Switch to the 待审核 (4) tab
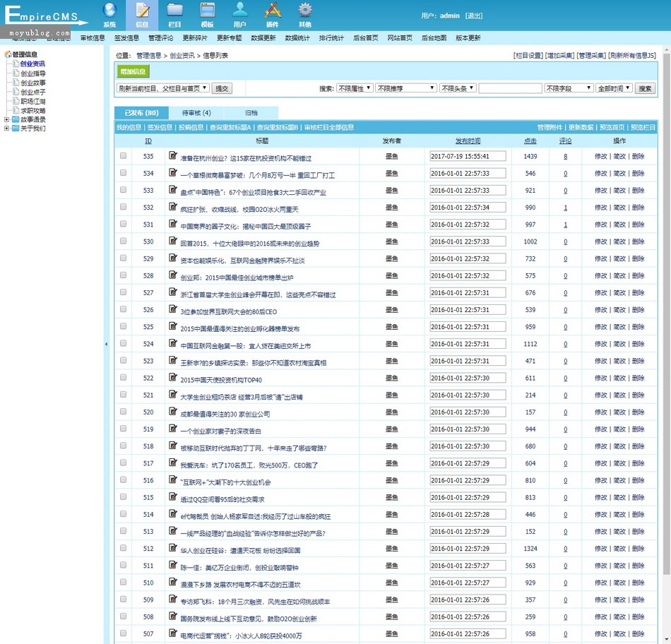The width and height of the screenshot is (671, 644). pos(196,113)
